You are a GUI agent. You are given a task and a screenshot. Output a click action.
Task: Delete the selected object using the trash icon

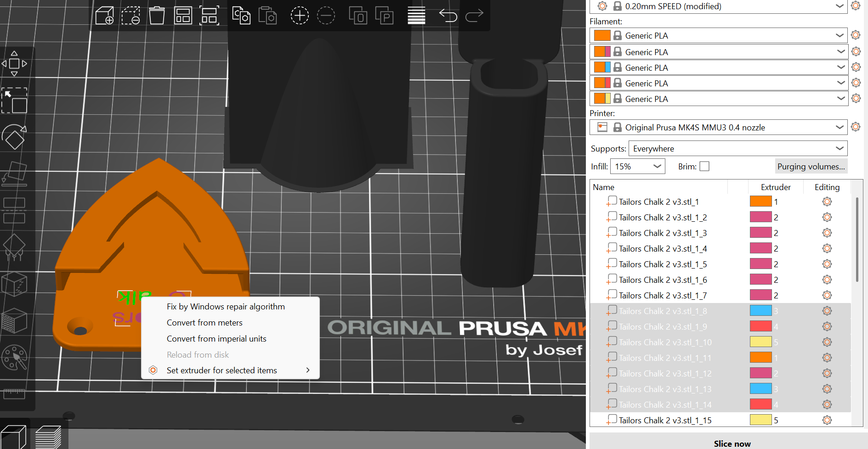pyautogui.click(x=157, y=15)
